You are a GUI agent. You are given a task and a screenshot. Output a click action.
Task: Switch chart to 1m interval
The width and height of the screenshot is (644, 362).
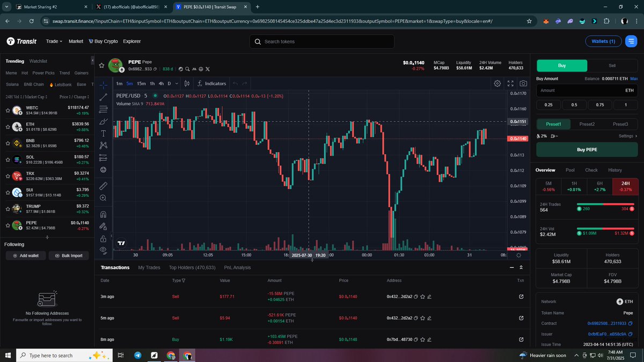(119, 84)
